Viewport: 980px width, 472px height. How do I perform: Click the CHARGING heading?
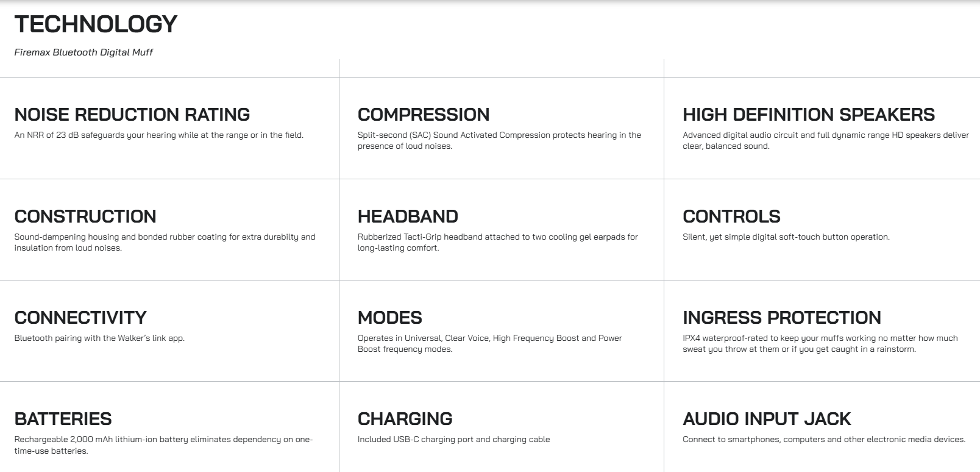click(x=405, y=419)
